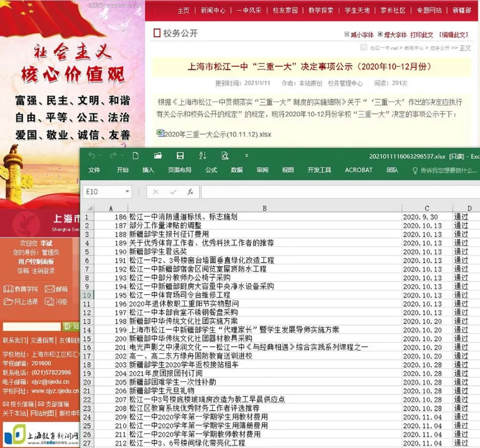Open 邮箱 envelope icon link
The height and width of the screenshot is (448, 480).
coord(56,289)
